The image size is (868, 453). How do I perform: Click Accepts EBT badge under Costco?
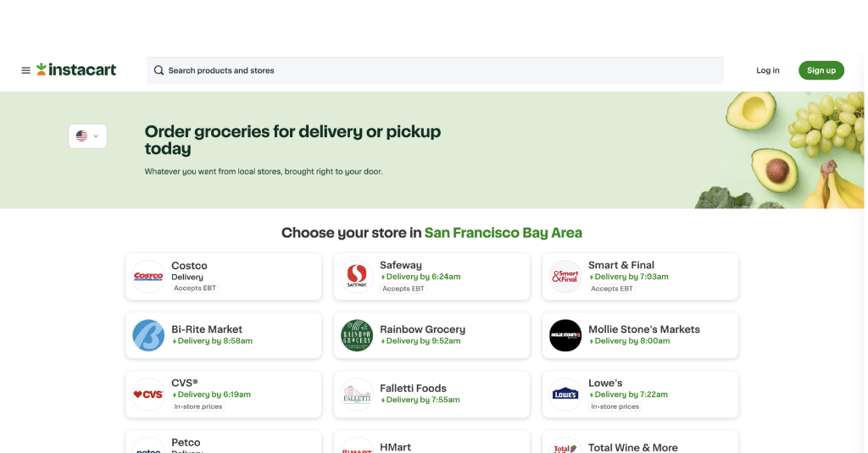195,288
